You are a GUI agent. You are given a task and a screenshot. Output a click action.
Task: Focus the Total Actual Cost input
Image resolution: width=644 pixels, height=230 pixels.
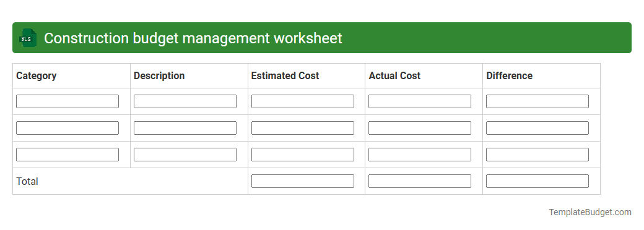(x=420, y=181)
